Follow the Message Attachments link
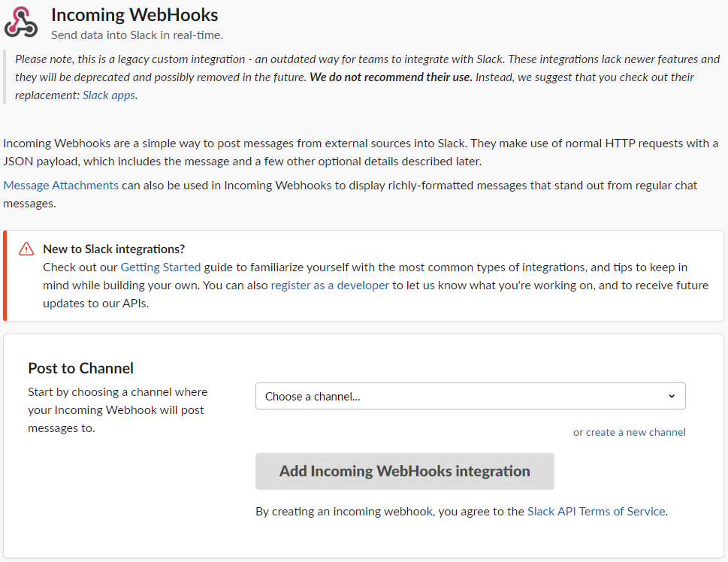The image size is (728, 562). [61, 185]
